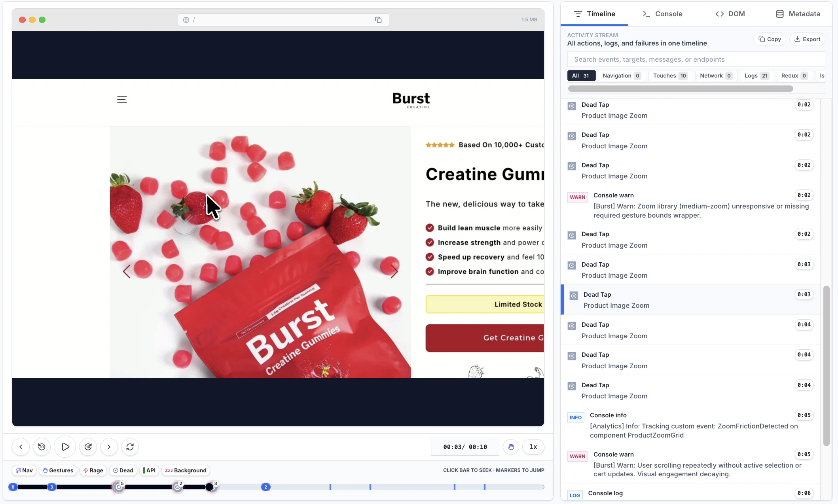Click the 1.5 MB size label
The height and width of the screenshot is (504, 838).
(529, 19)
